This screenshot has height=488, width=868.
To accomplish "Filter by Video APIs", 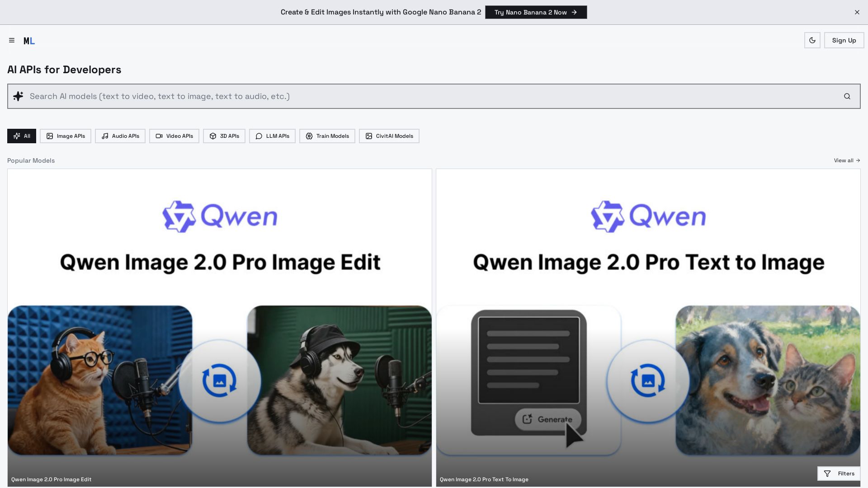I will click(x=174, y=136).
